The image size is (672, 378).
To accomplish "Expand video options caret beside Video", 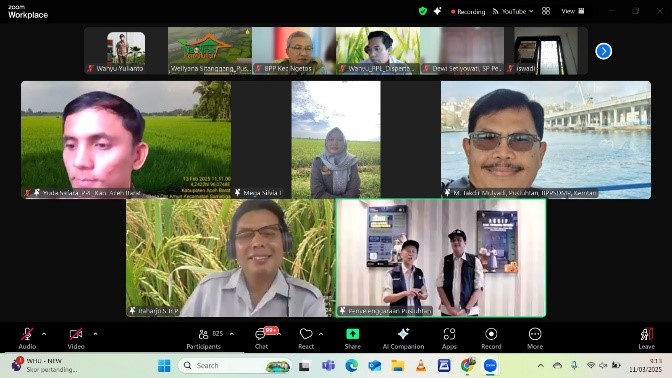I will tap(95, 334).
